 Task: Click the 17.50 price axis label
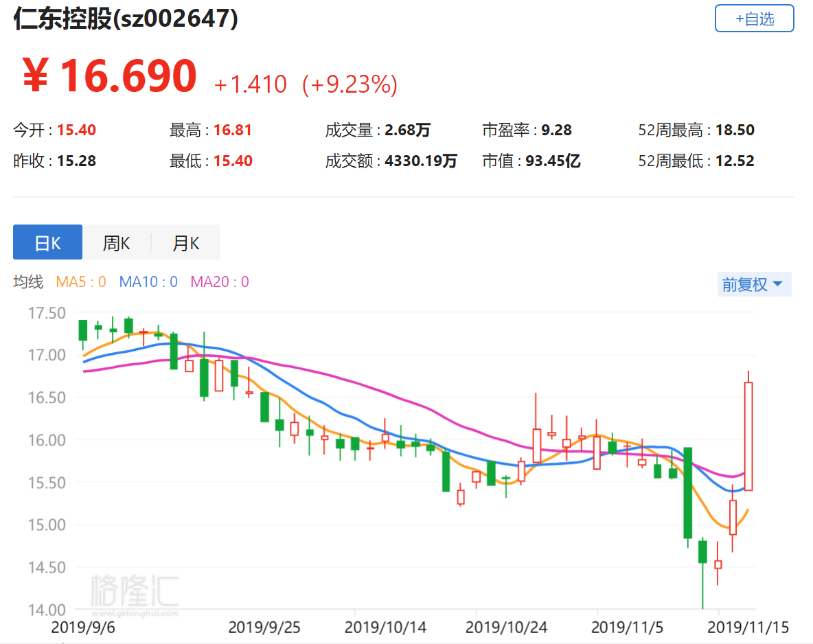pyautogui.click(x=47, y=313)
